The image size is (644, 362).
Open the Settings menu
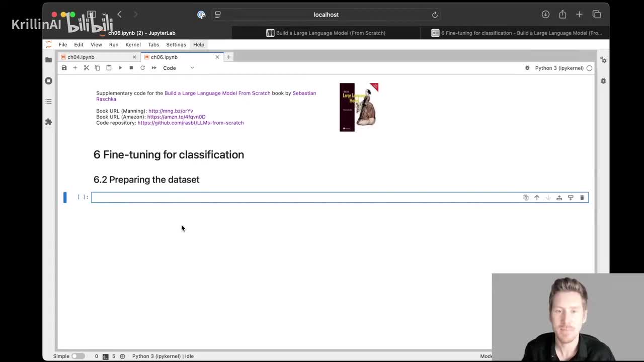176,45
